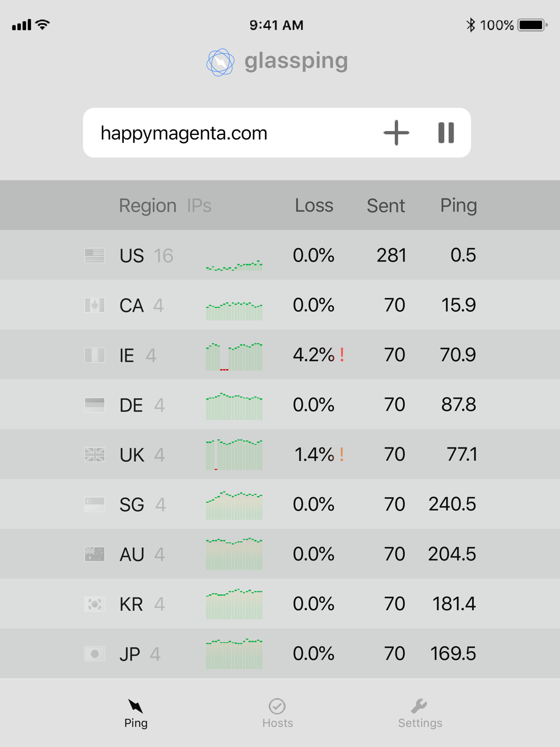Toggle the IPs column header
Image resolution: width=560 pixels, height=747 pixels.
tap(199, 206)
